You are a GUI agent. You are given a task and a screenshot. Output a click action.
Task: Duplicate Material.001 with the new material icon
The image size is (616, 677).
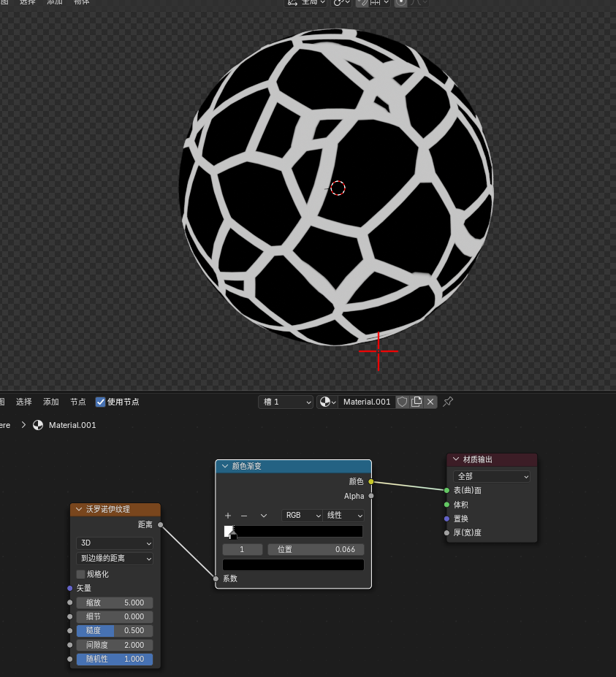[x=417, y=402]
